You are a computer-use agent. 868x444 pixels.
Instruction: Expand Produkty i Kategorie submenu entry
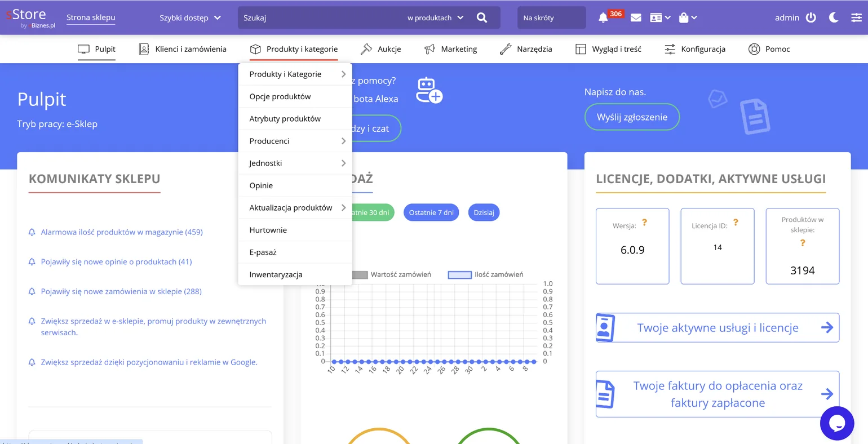[295, 74]
